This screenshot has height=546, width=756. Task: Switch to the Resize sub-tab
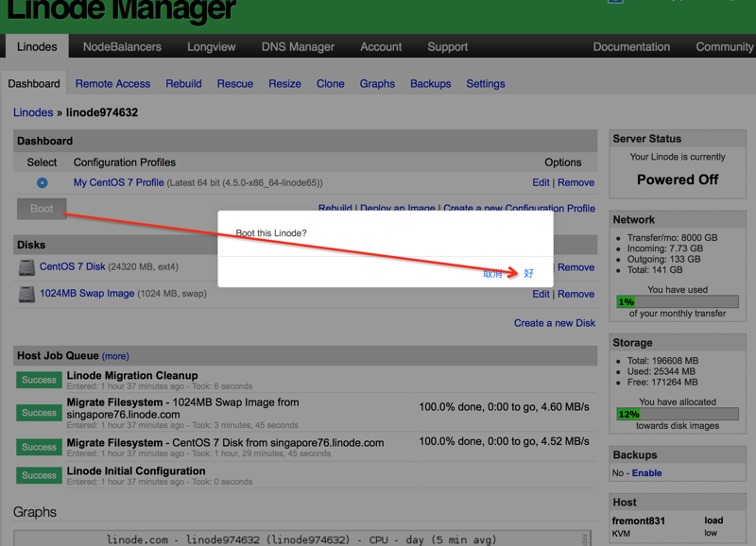click(x=285, y=84)
